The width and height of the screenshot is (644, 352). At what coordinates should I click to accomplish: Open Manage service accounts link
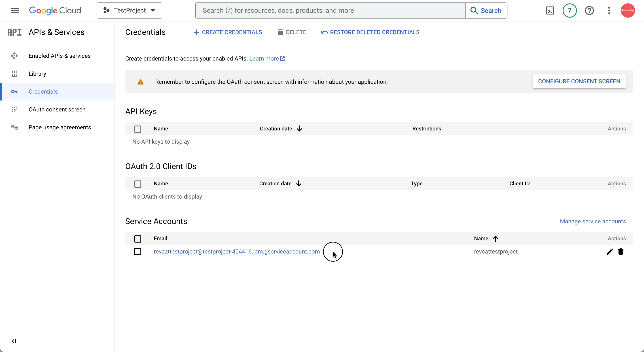[x=593, y=221]
